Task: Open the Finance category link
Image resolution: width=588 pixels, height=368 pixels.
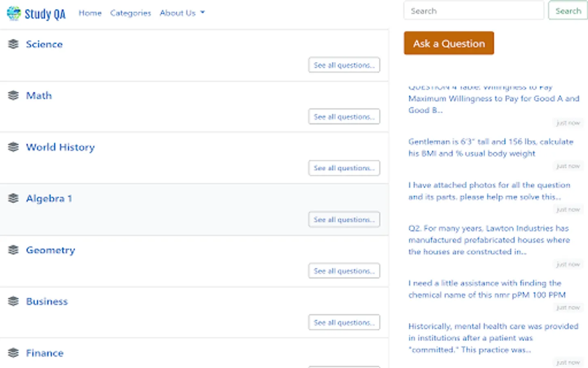Action: [45, 353]
